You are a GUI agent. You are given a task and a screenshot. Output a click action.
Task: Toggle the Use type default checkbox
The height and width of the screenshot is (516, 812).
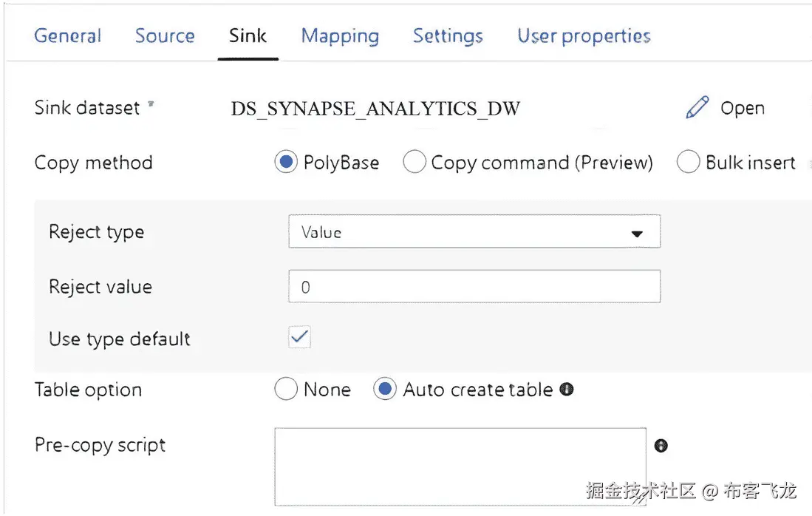(x=299, y=338)
